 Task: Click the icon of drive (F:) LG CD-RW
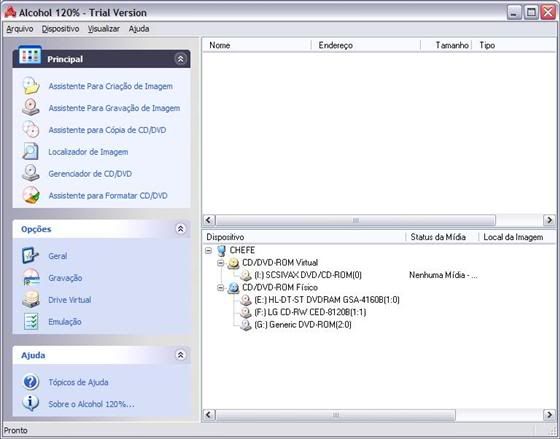(x=246, y=313)
